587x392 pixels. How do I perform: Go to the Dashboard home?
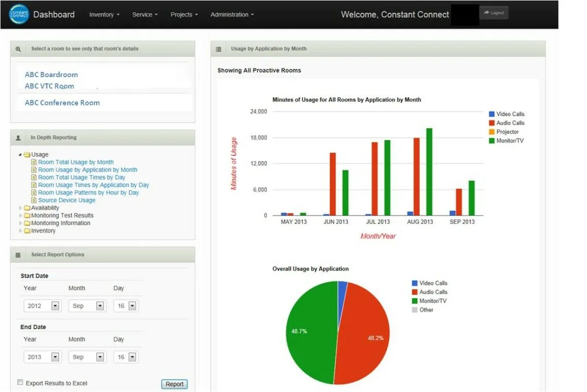tap(54, 14)
